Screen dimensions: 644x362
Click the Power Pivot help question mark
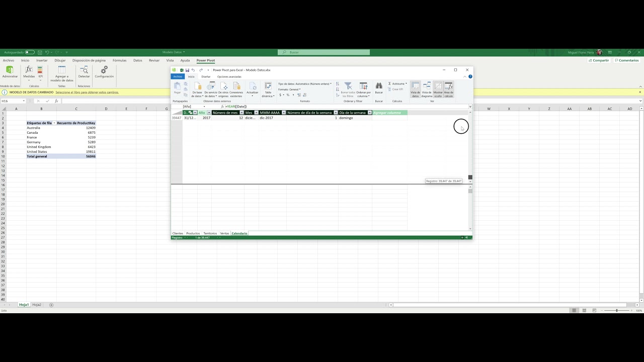470,76
